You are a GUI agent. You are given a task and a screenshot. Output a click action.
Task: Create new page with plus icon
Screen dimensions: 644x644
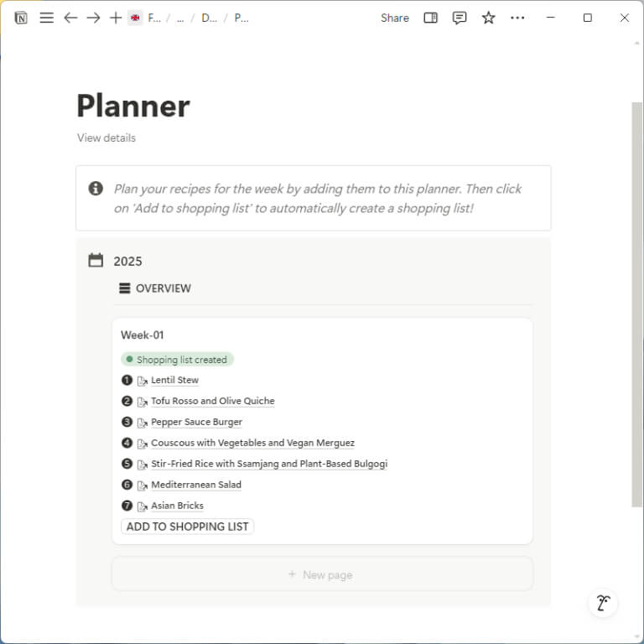point(116,18)
